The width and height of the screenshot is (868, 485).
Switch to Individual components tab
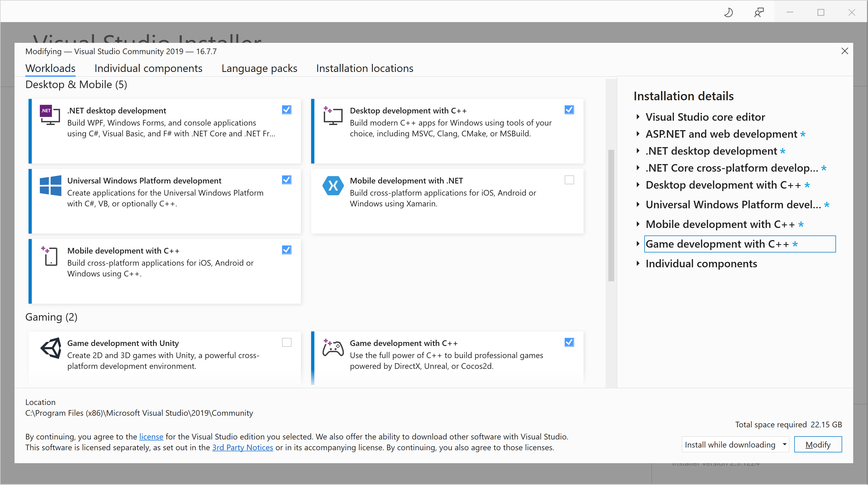[x=148, y=68]
